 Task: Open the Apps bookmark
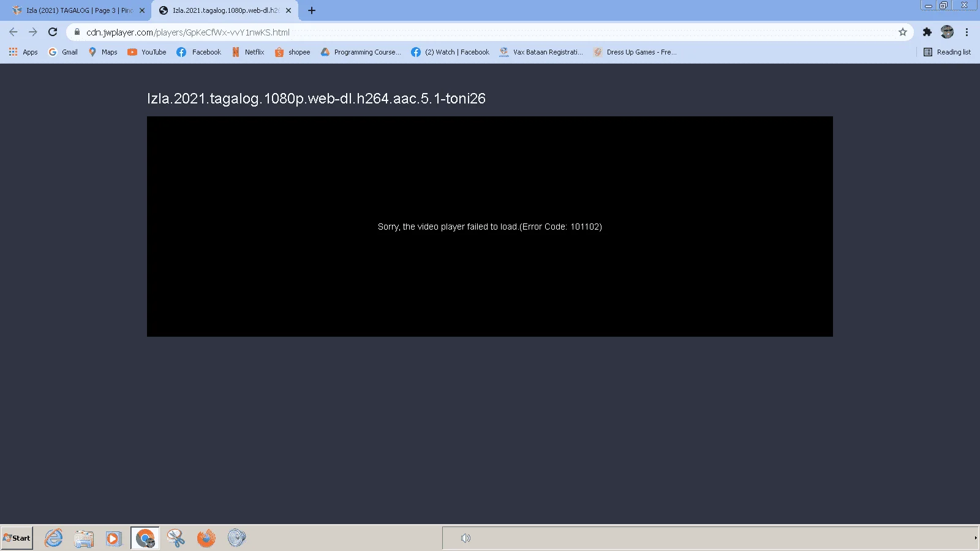(23, 52)
